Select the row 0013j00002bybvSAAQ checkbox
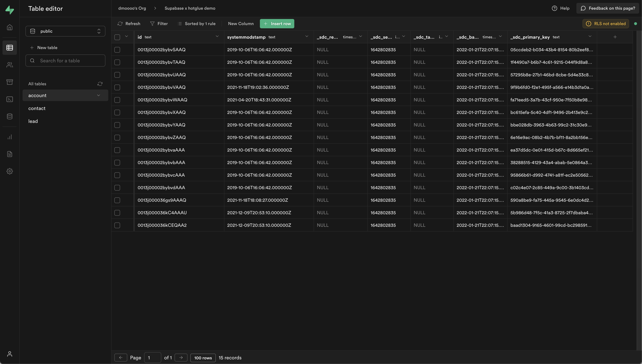This screenshot has width=642, height=364. 117,50
